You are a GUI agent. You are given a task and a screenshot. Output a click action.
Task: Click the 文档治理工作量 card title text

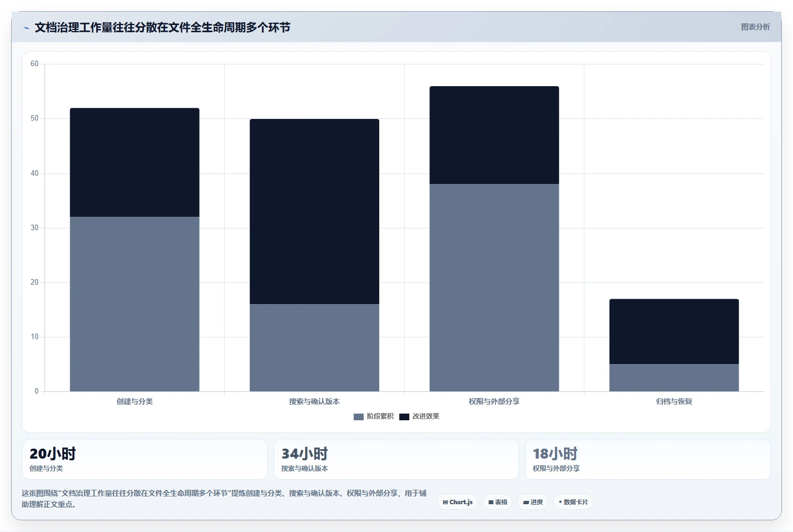(x=162, y=27)
